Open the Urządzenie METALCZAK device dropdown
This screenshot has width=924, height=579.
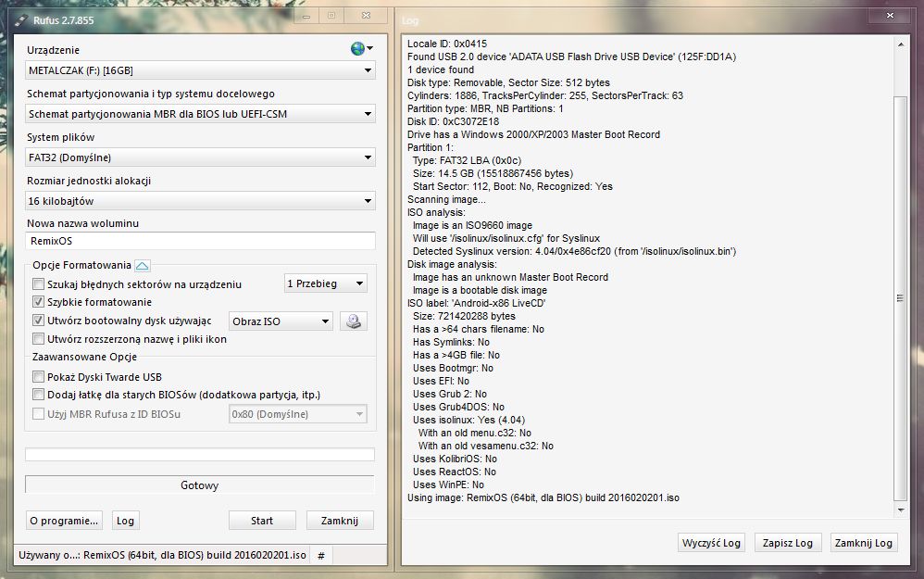coord(200,70)
